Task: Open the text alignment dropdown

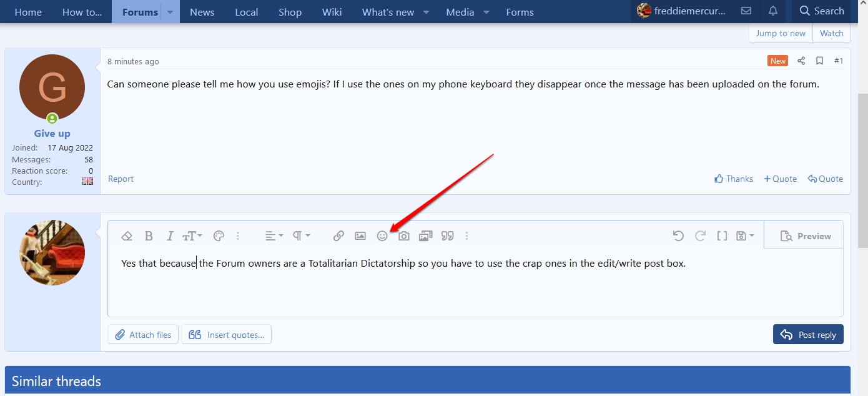Action: click(274, 236)
